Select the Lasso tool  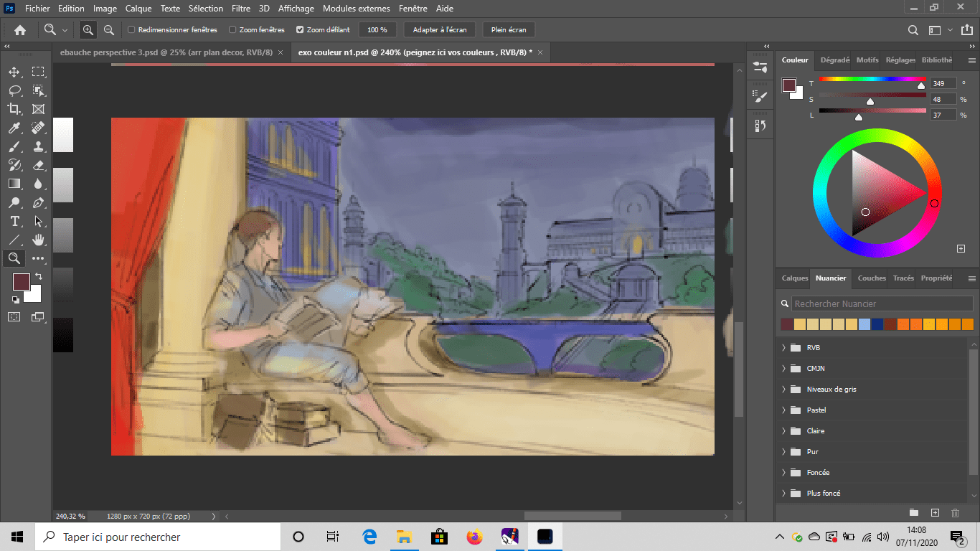[x=14, y=90]
